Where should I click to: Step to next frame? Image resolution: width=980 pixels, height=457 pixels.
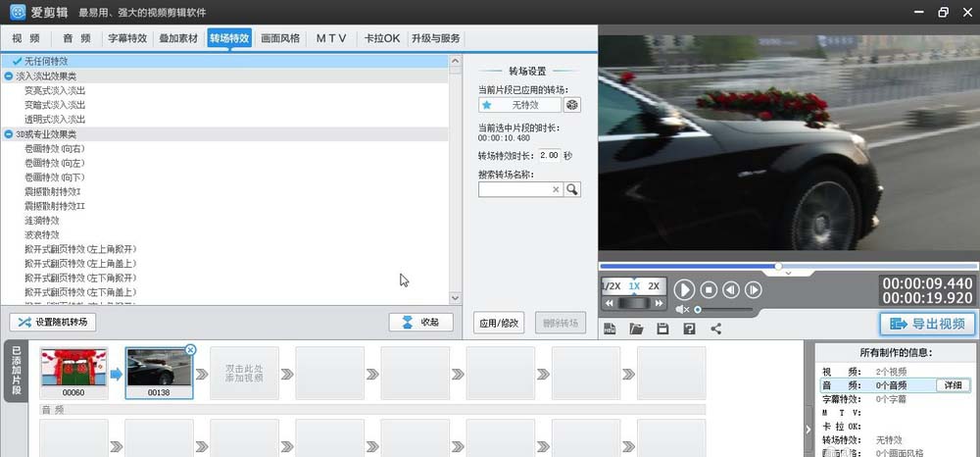(753, 289)
